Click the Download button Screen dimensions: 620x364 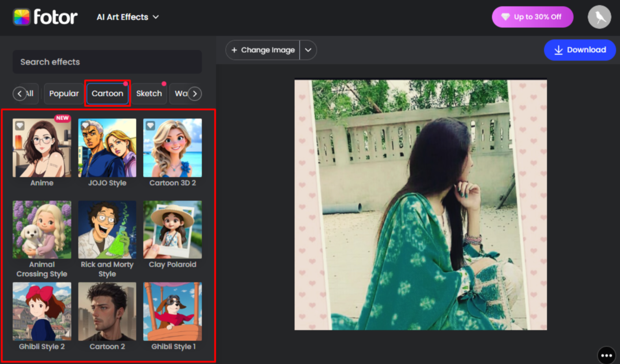580,50
